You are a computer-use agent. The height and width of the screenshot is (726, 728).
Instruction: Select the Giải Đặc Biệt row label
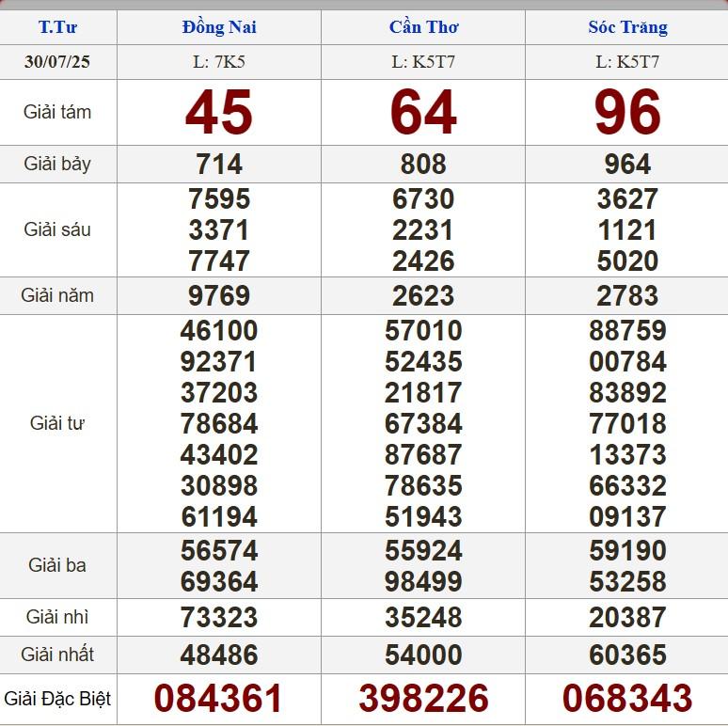(x=57, y=699)
